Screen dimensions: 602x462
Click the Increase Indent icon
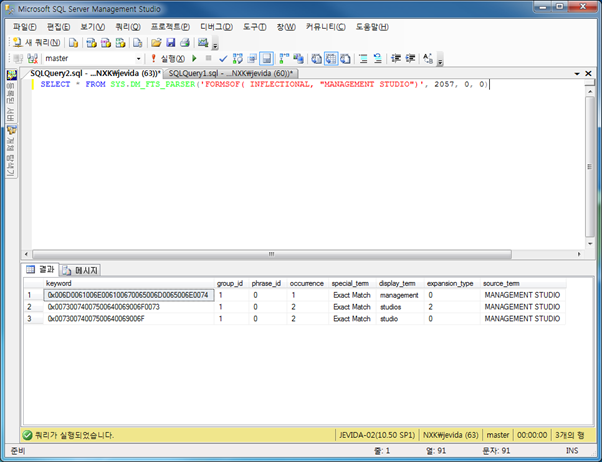pos(410,58)
